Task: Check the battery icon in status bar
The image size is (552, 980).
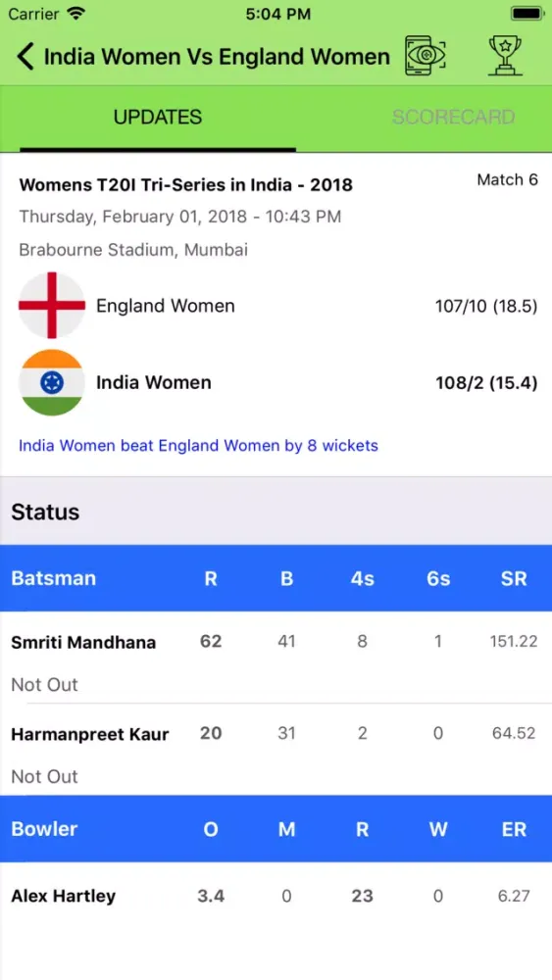Action: point(527,14)
